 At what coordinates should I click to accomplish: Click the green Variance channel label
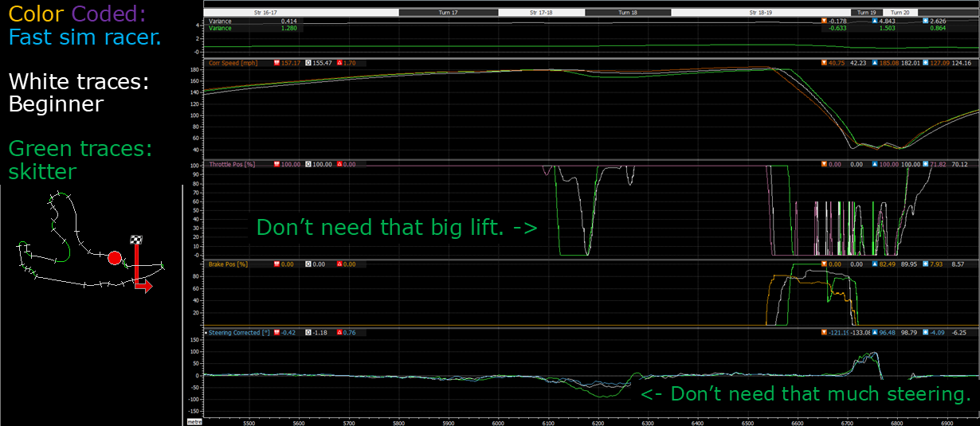pos(220,28)
